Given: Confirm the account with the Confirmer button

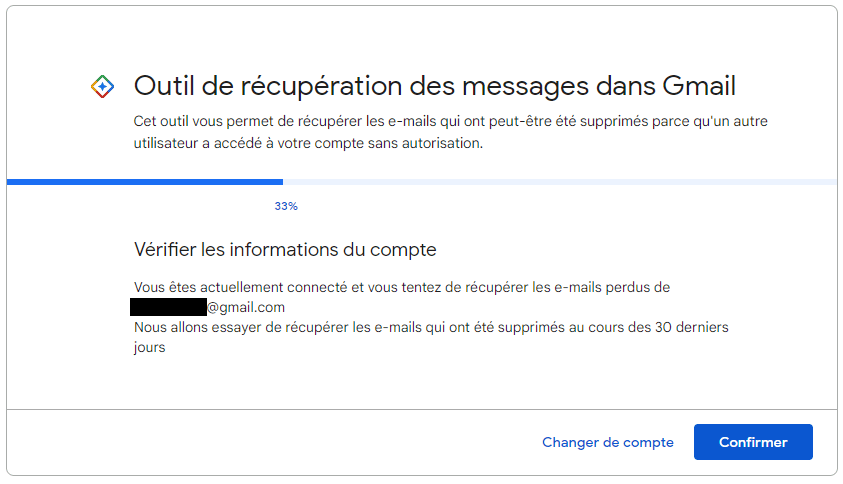Looking at the screenshot, I should [x=753, y=442].
